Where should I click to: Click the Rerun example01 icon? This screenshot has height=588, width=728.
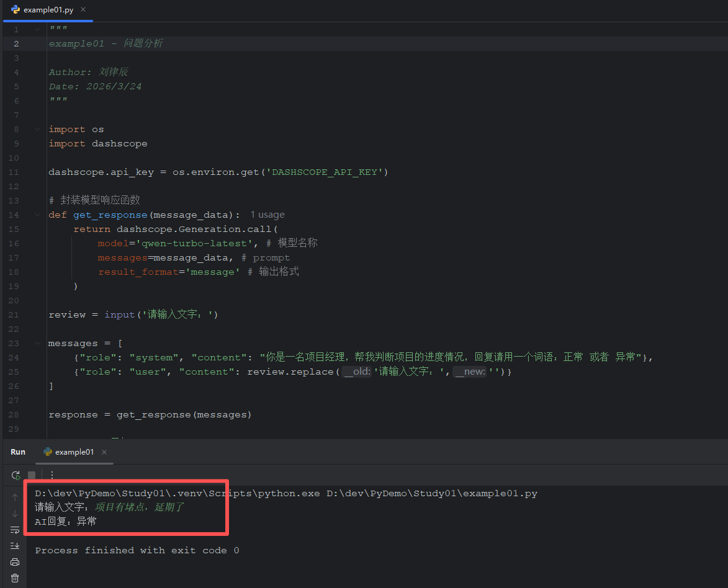16,474
